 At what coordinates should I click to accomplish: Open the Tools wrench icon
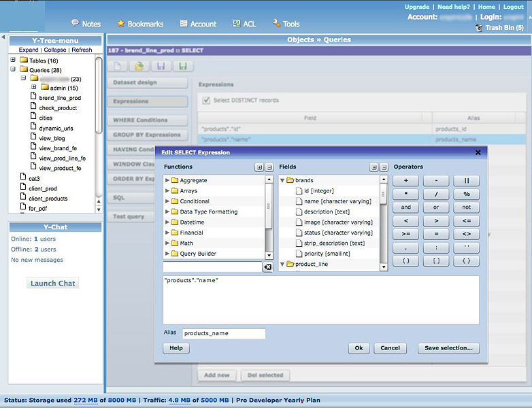[276, 23]
